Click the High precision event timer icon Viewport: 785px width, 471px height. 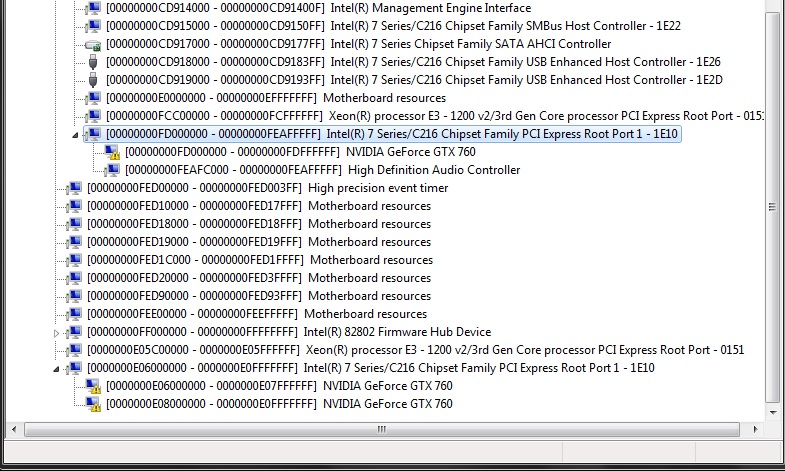point(74,188)
